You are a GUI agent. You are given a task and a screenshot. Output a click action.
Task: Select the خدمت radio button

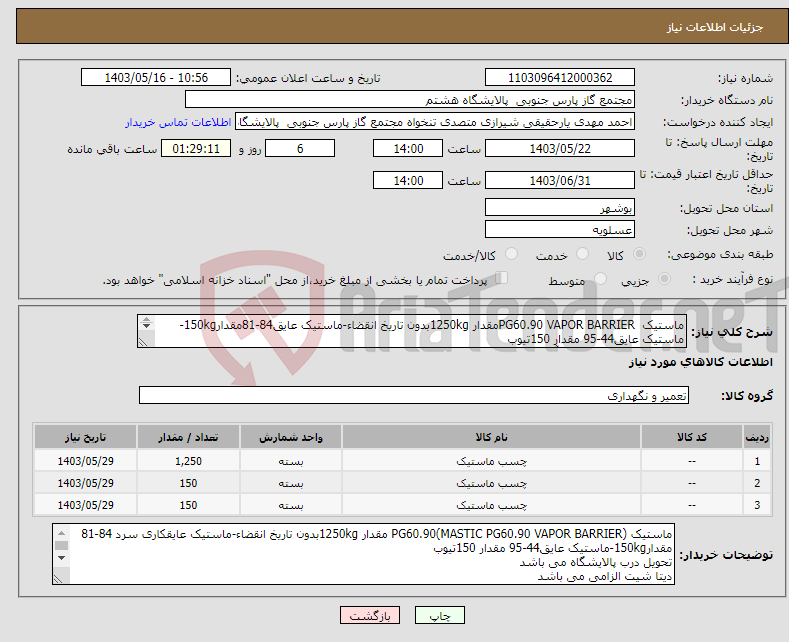[582, 254]
